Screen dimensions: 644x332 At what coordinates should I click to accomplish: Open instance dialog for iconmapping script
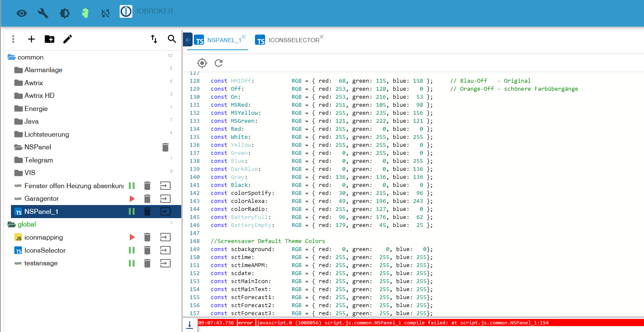click(x=165, y=238)
